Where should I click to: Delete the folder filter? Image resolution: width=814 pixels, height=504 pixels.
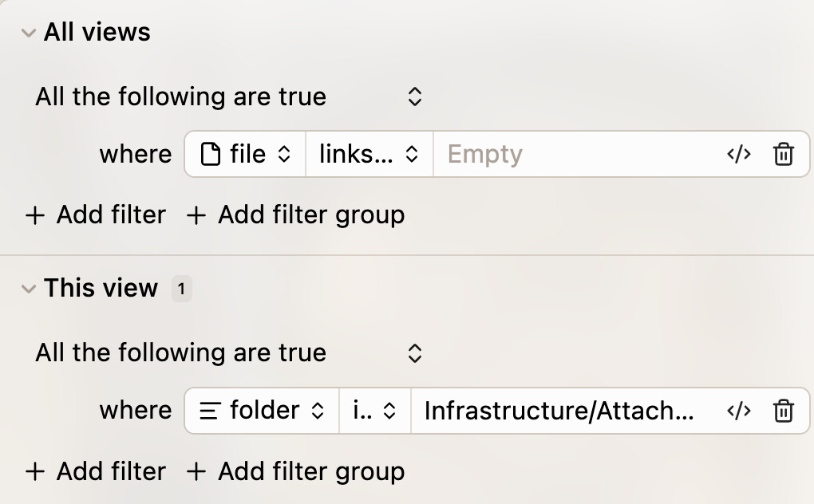[784, 410]
